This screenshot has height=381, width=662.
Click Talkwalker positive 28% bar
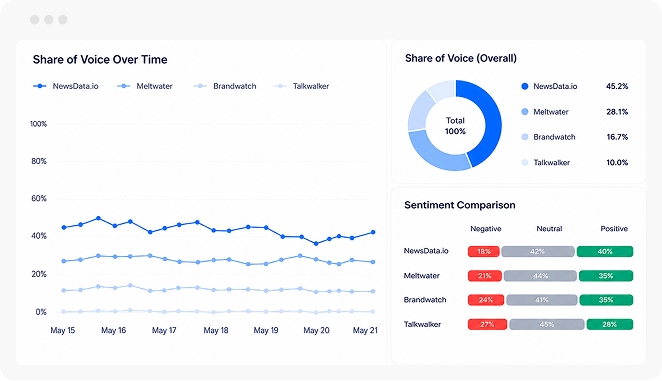pyautogui.click(x=610, y=324)
